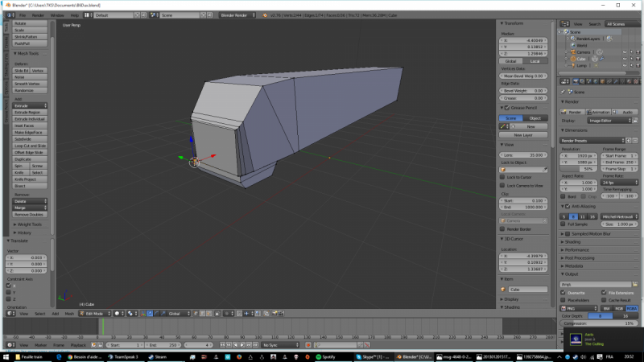Image resolution: width=644 pixels, height=362 pixels.
Task: Open the File menu
Action: 23,15
